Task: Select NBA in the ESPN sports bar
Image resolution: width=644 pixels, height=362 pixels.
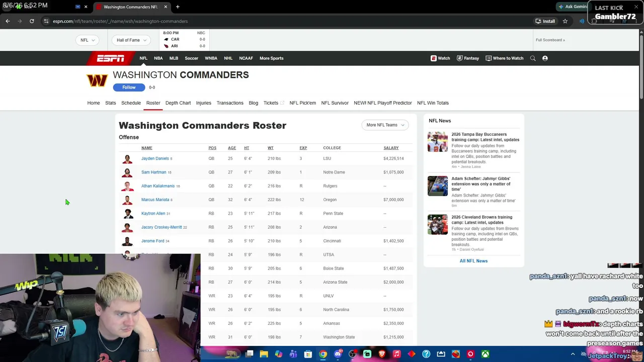Action: 158,58
